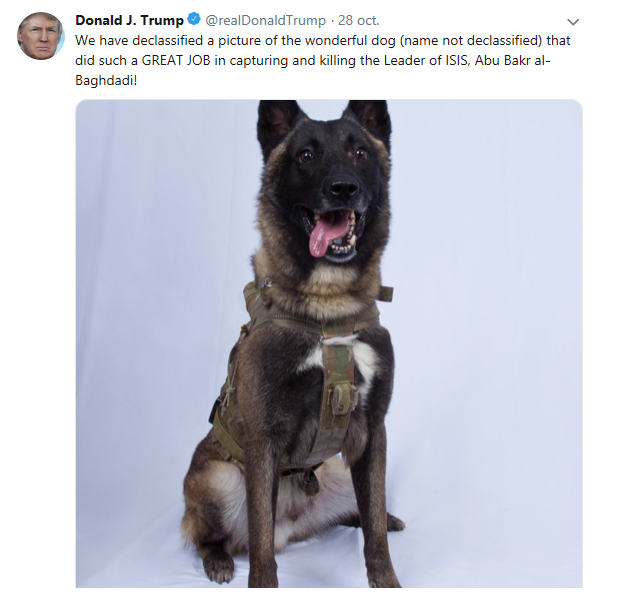The height and width of the screenshot is (602, 631).
Task: Open the attached dog photo
Action: point(329,344)
